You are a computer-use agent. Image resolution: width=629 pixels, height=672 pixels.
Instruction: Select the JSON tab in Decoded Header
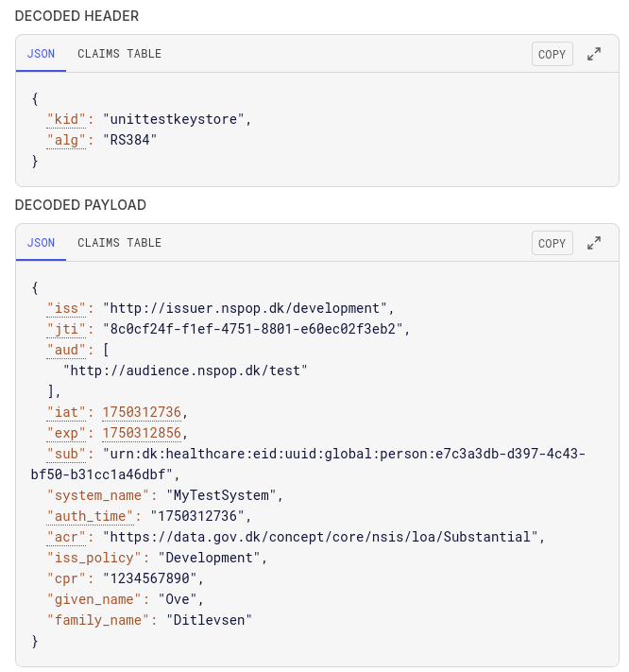41,54
